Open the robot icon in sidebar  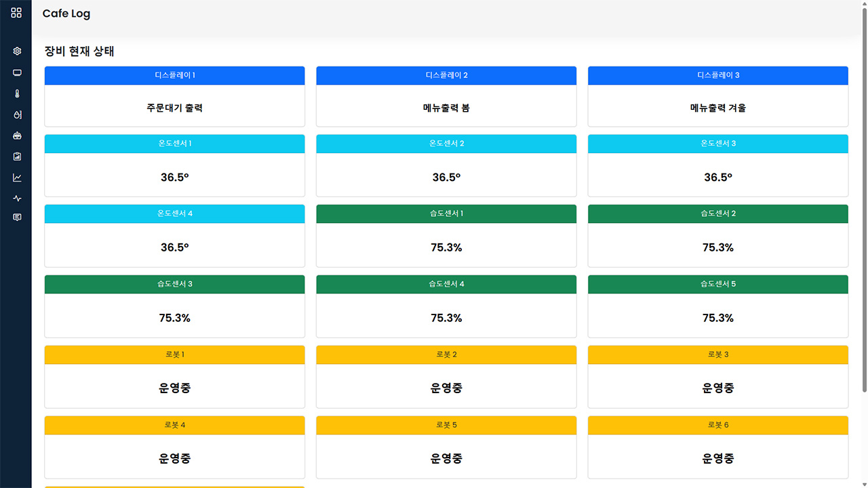(17, 136)
